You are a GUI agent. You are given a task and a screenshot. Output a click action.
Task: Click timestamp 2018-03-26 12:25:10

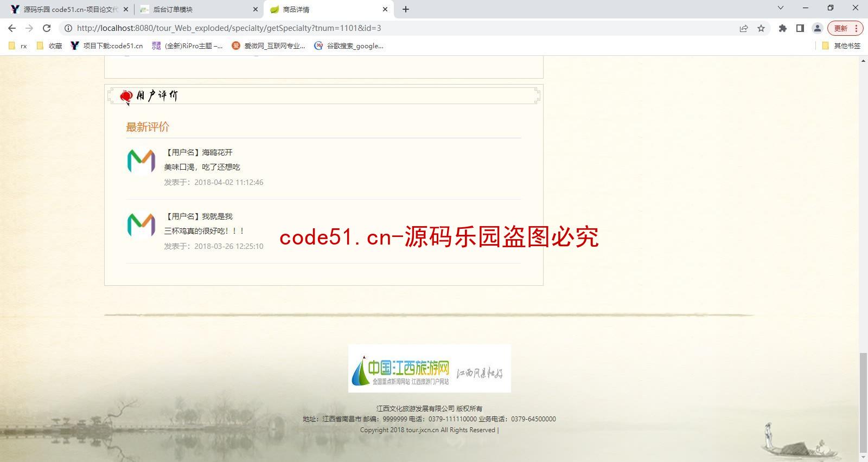229,246
